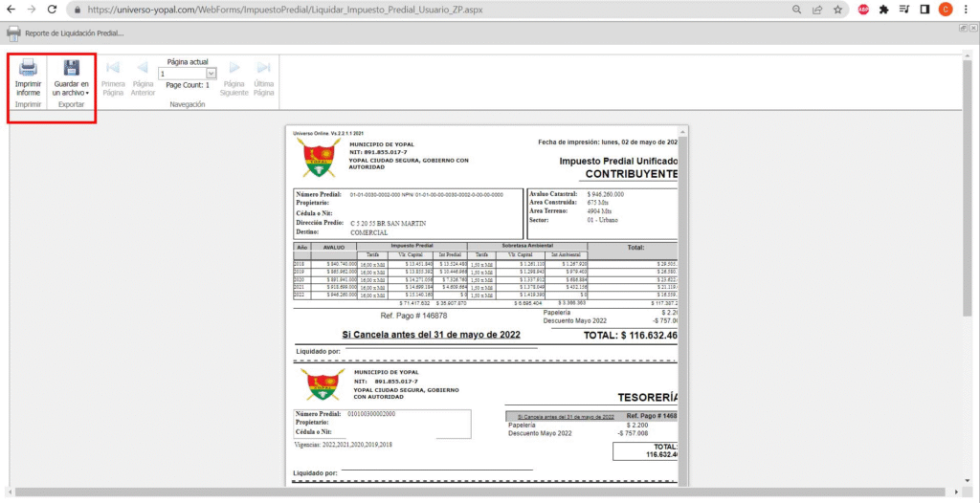The width and height of the screenshot is (980, 503).
Task: Click avalúo catastral value '$ 946.260.000'
Action: [606, 194]
